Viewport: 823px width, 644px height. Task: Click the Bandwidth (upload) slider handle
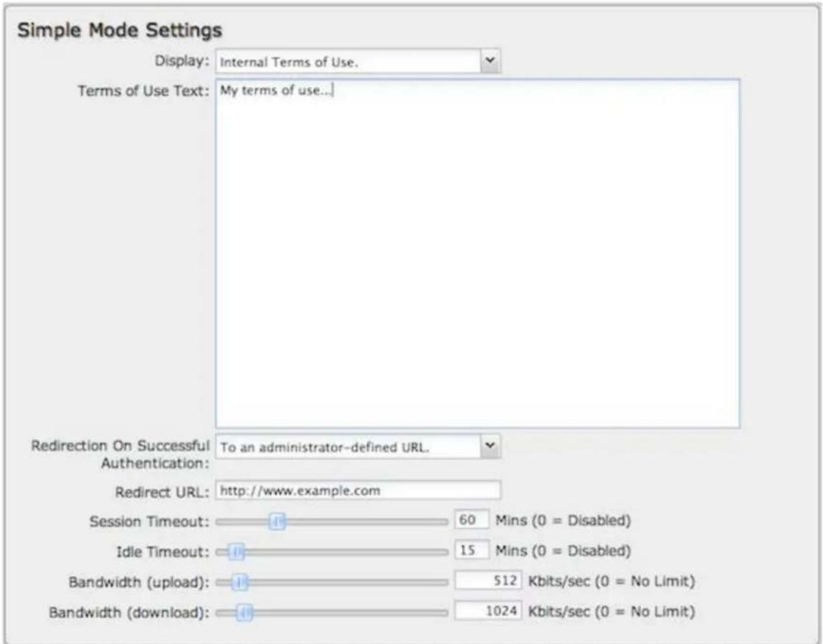click(x=240, y=582)
